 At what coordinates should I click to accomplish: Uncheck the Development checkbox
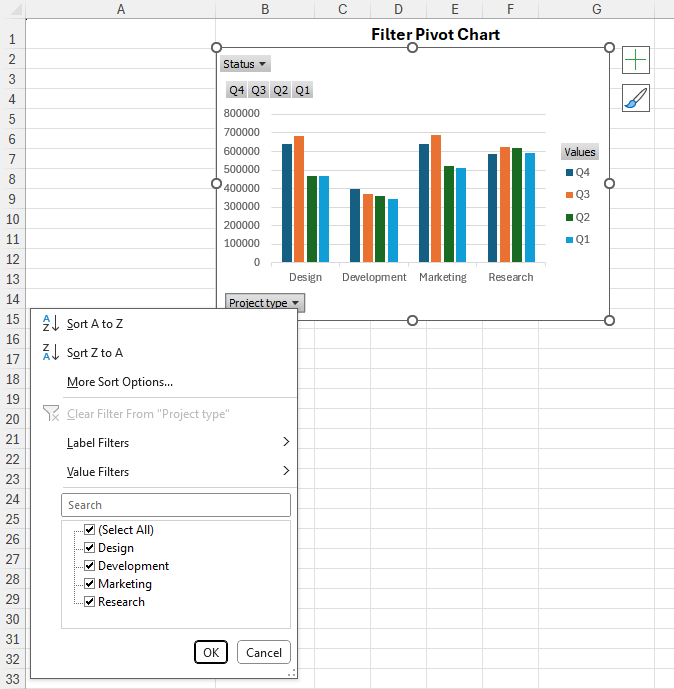pos(90,566)
